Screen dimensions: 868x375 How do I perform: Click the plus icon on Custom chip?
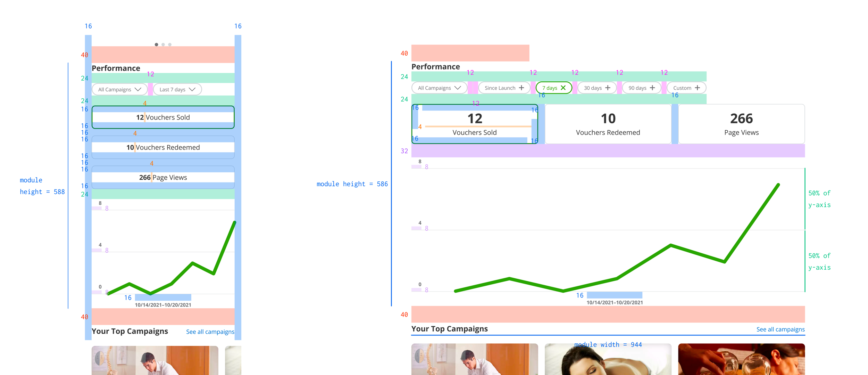697,88
